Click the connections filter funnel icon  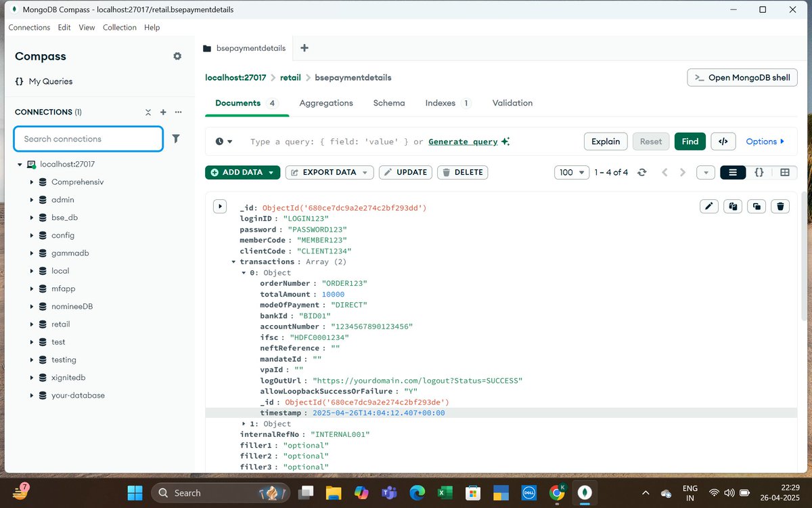176,139
